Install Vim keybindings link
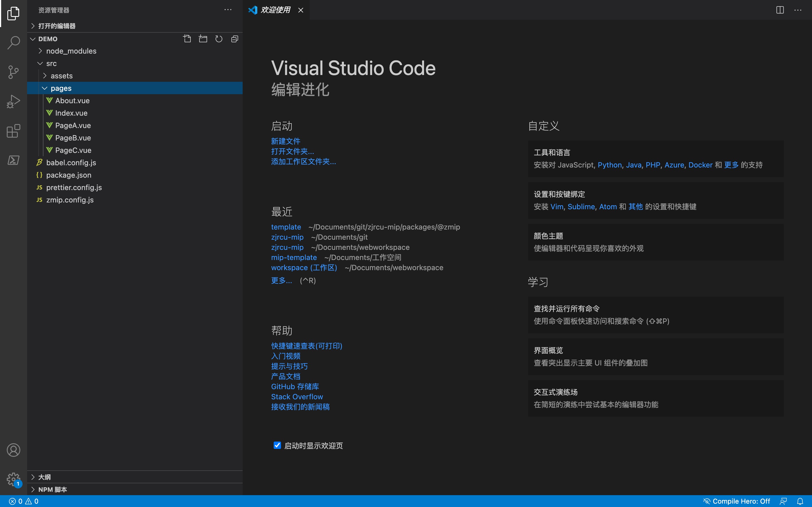 pyautogui.click(x=557, y=207)
